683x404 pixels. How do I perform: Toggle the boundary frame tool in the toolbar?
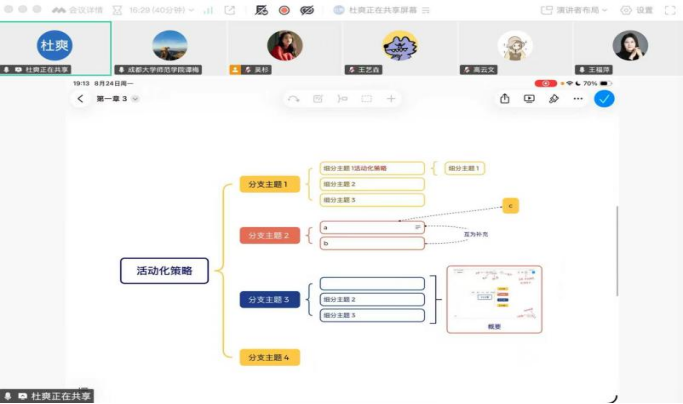(367, 99)
